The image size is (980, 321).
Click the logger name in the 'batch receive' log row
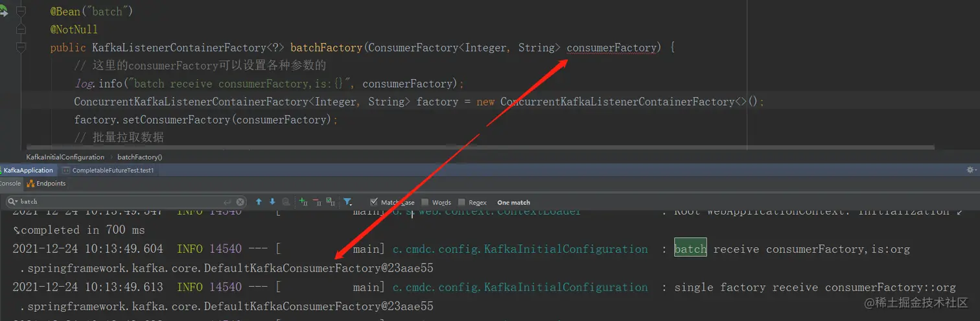[520, 249]
